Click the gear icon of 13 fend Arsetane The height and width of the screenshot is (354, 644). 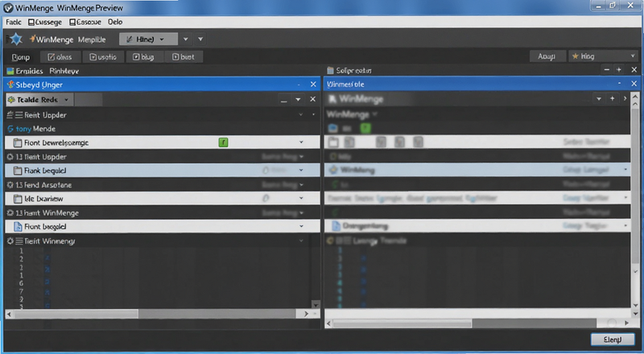pos(10,185)
